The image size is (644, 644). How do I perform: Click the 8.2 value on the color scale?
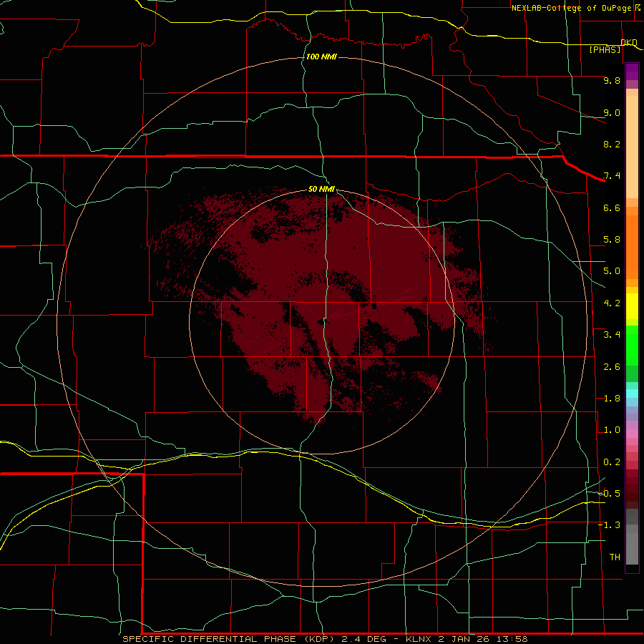pos(612,144)
